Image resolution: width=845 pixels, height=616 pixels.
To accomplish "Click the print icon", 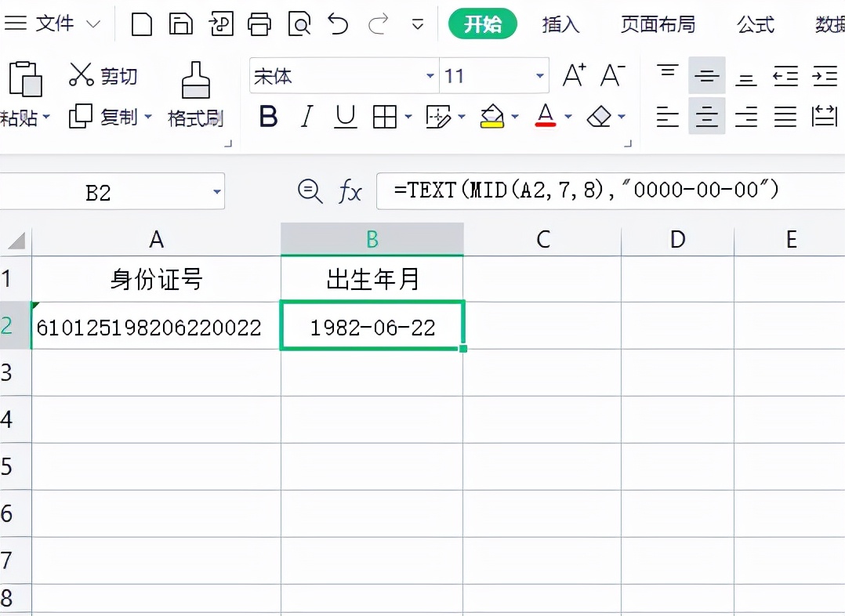I will [x=259, y=24].
